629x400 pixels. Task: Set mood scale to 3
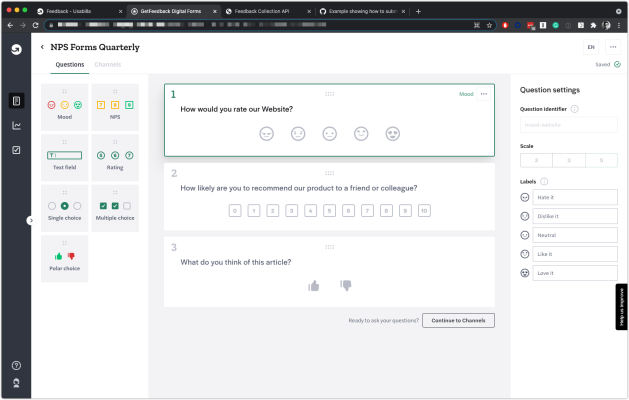click(x=569, y=160)
